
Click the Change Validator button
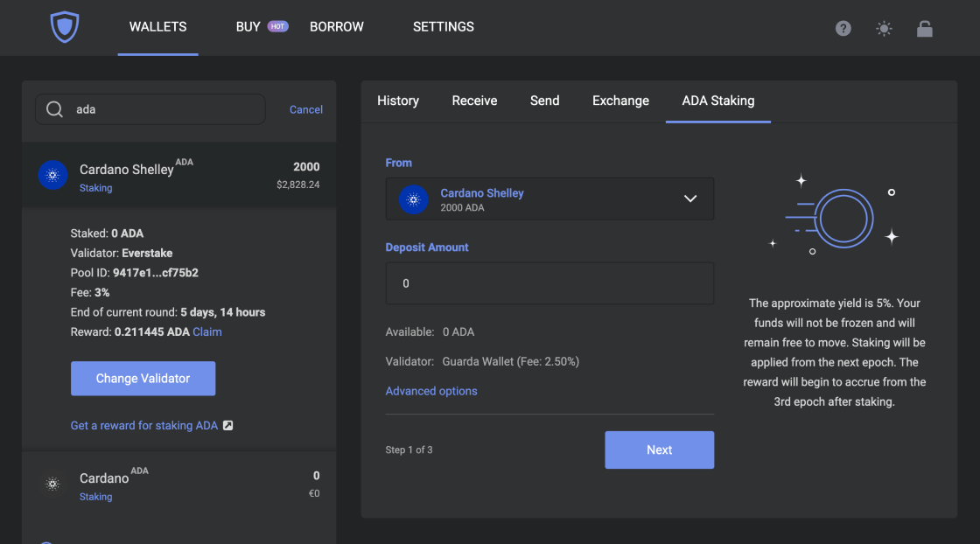coord(143,379)
